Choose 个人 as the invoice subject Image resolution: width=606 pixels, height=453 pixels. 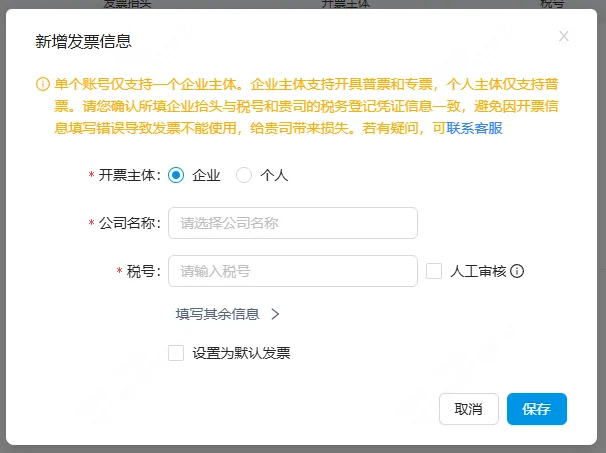(244, 175)
